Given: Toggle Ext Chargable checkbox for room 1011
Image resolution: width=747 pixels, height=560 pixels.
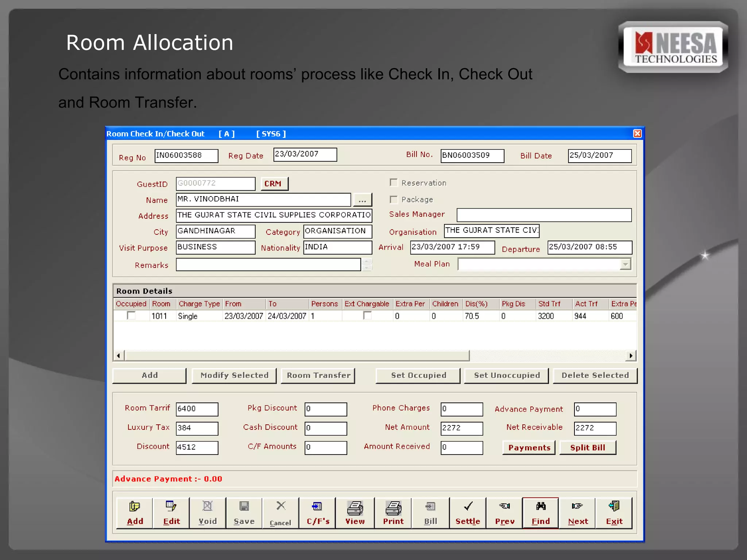Looking at the screenshot, I should 368,315.
